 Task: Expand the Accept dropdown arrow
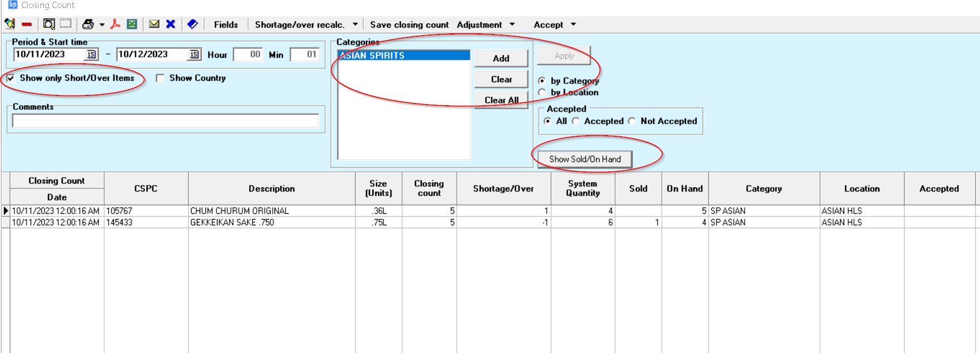point(573,25)
